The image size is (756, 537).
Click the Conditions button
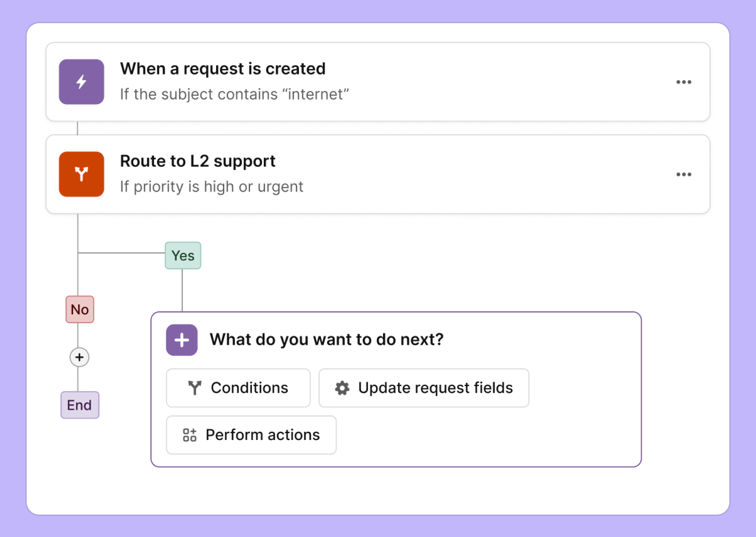238,388
